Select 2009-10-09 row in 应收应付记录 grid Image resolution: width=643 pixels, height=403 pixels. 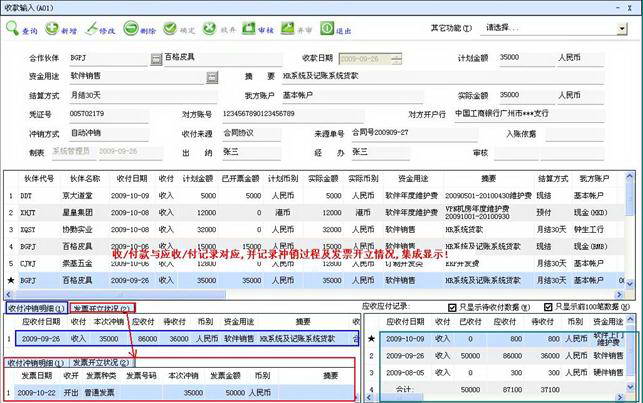pos(495,339)
